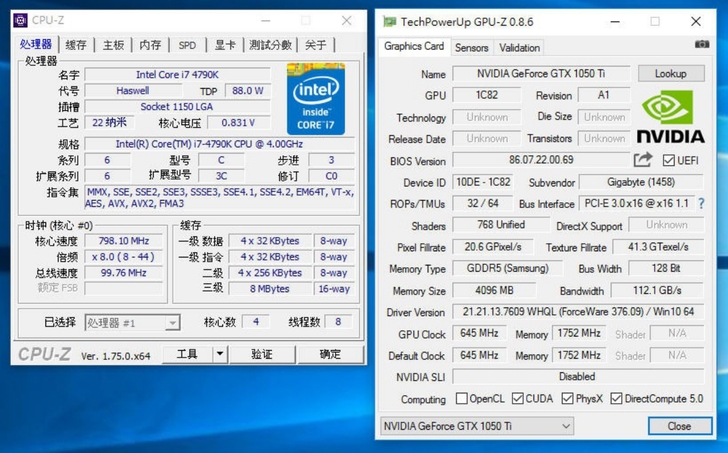
Task: Toggle the PhysX checkbox
Action: 567,399
